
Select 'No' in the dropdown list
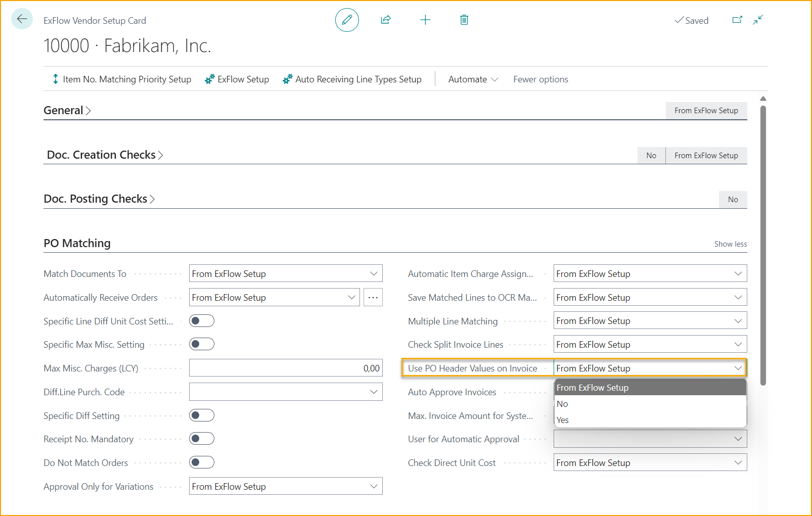[x=650, y=404]
